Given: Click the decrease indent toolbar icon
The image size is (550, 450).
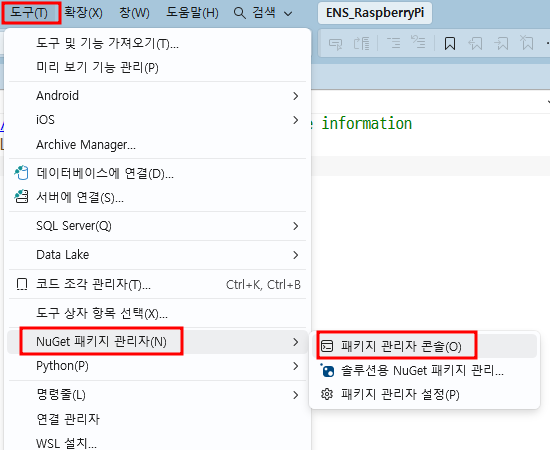Looking at the screenshot, I should 394,43.
